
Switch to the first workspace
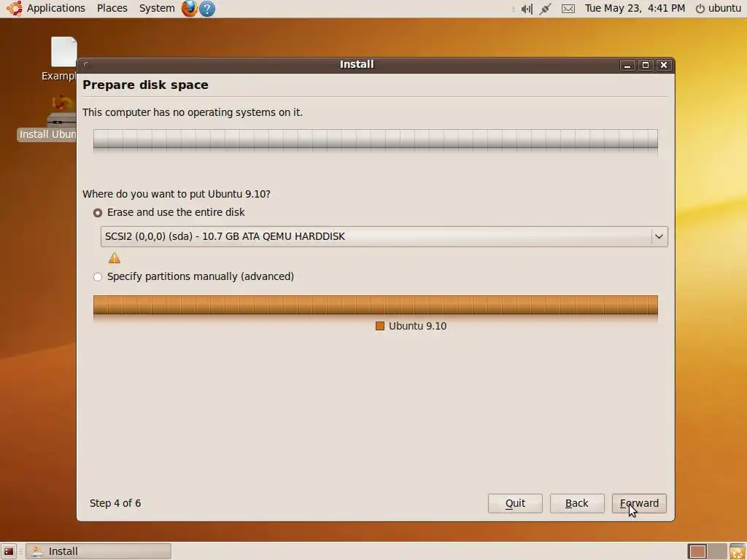click(697, 551)
